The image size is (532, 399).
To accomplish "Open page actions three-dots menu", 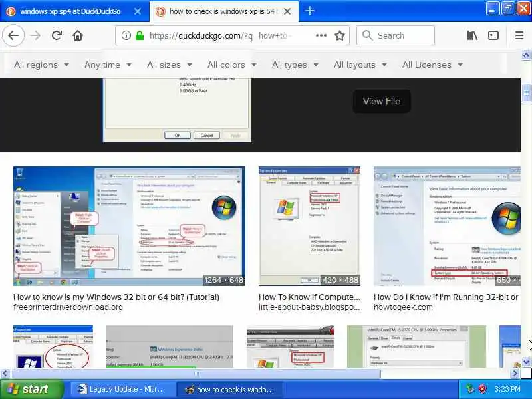I will (321, 35).
